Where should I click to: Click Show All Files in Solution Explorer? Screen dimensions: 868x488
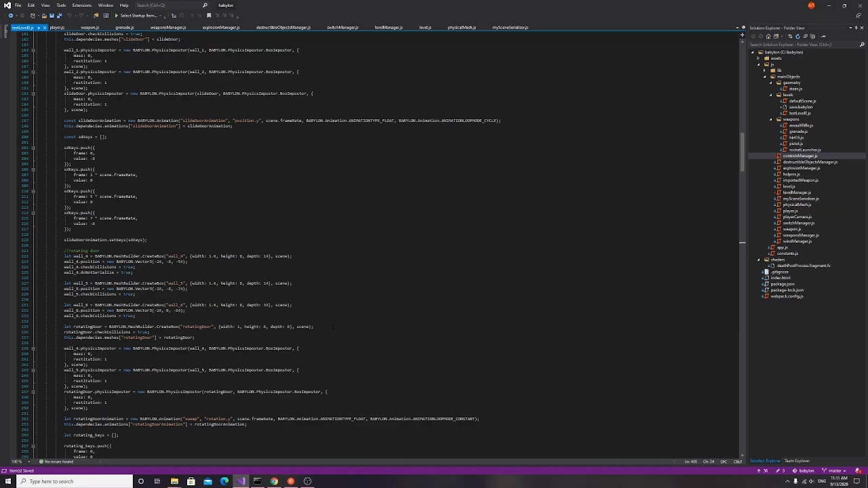point(812,37)
